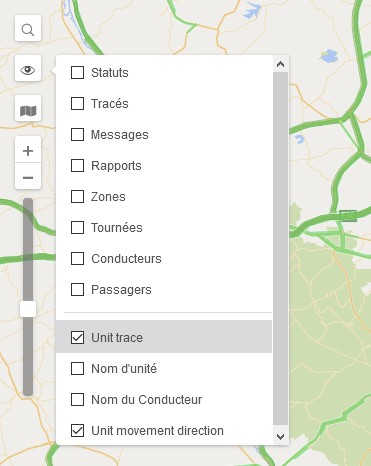Click the scroll down arrow in layers list
The width and height of the screenshot is (371, 466).
pyautogui.click(x=281, y=436)
